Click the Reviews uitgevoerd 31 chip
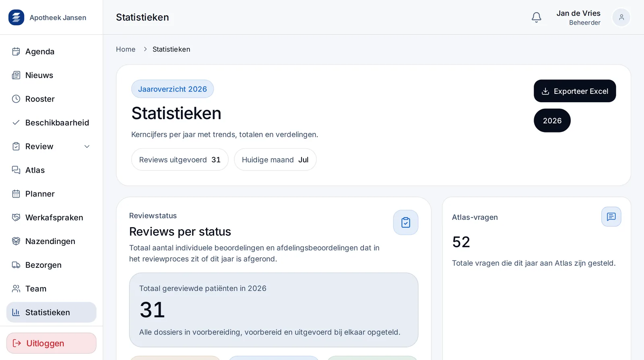Viewport: 644px width, 360px height. pos(180,159)
